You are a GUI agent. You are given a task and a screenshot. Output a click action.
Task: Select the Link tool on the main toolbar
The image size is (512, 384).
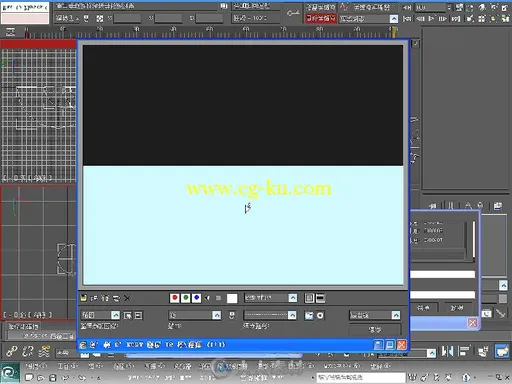pos(12,351)
